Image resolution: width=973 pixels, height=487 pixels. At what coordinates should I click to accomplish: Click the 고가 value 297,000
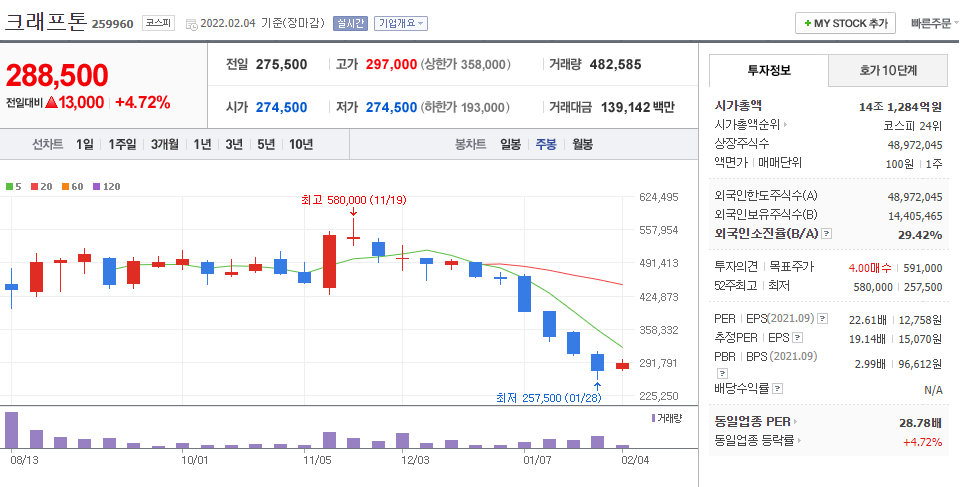tap(392, 65)
